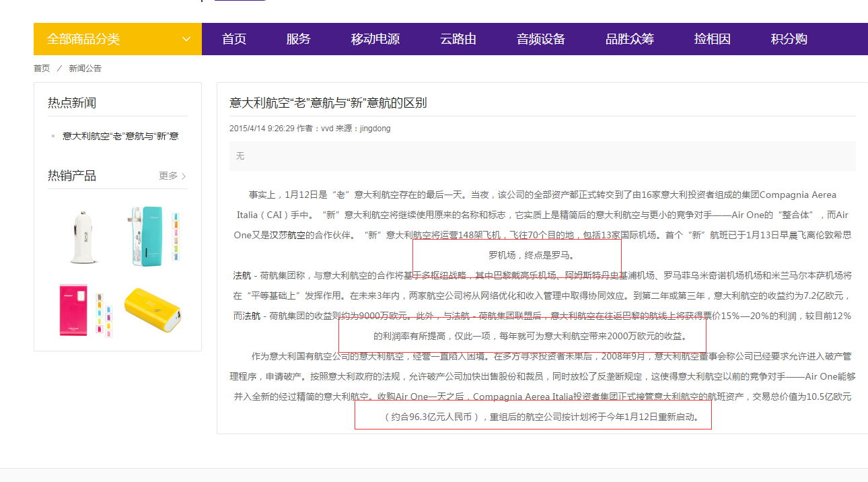Select 移动电源 in the navigation bar
The image size is (868, 482).
coord(375,39)
